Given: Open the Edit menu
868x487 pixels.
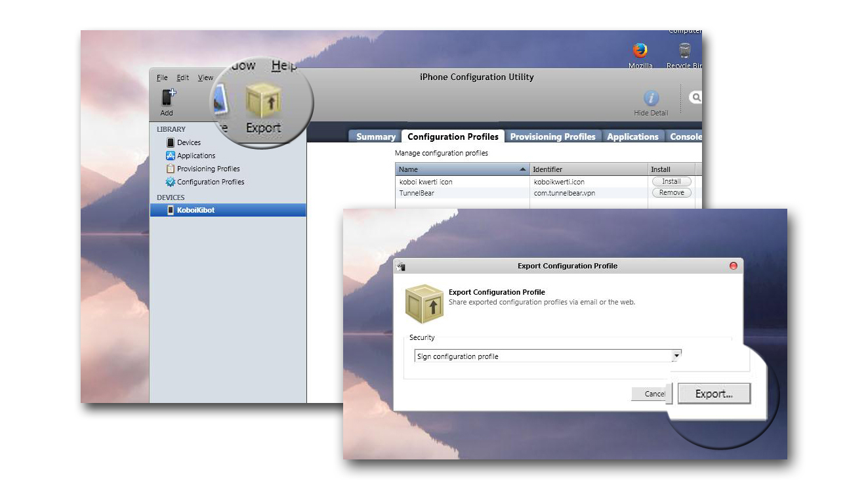Looking at the screenshot, I should [x=182, y=77].
